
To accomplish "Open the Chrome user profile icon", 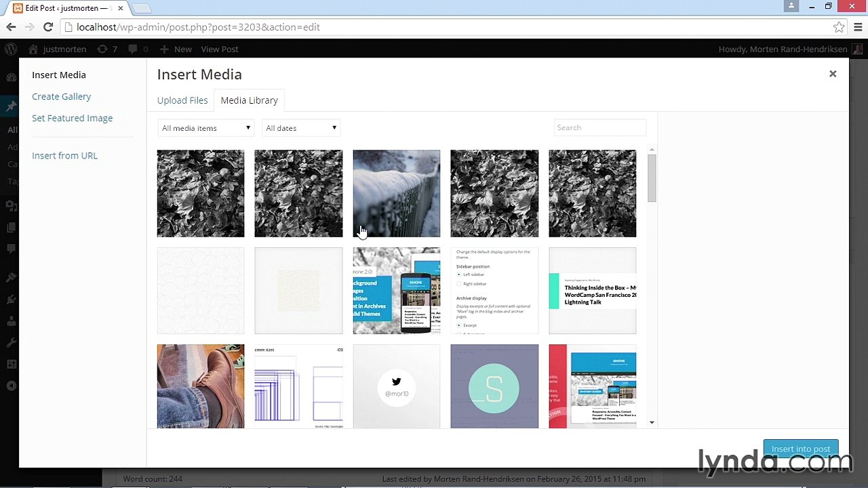I will coord(791,6).
